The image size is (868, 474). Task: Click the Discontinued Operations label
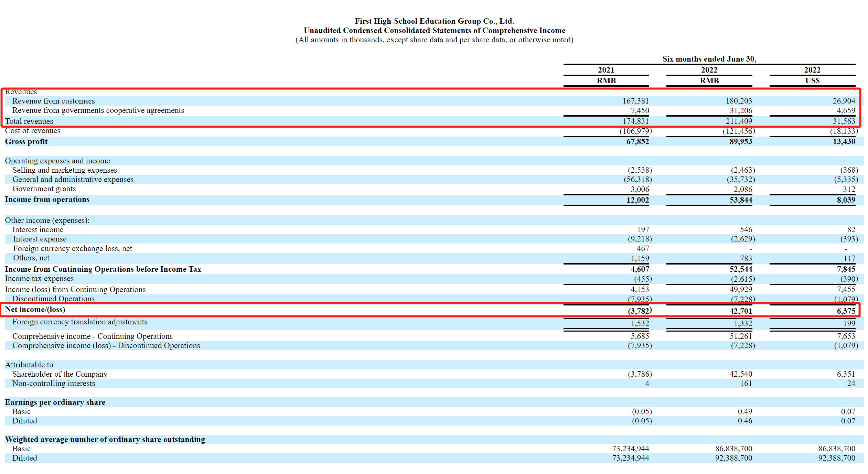pos(53,299)
